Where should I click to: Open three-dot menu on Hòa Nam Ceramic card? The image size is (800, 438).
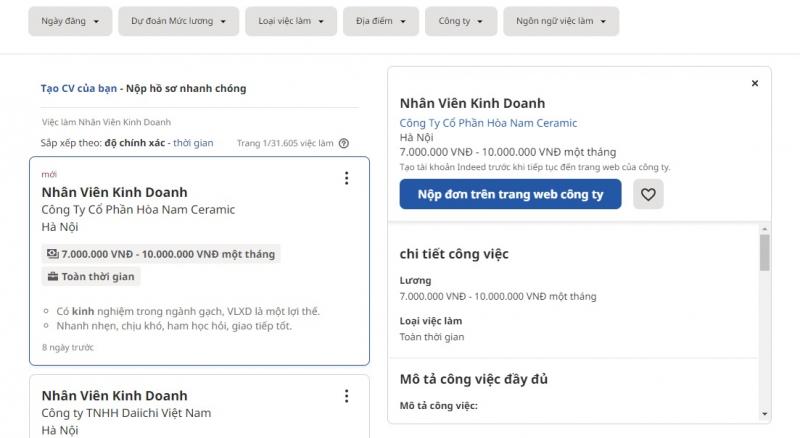346,178
